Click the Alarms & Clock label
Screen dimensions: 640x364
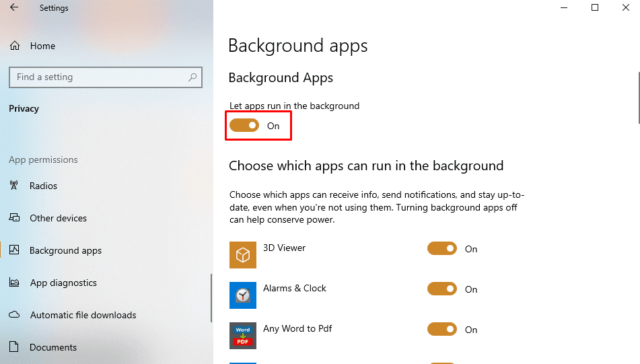(295, 288)
